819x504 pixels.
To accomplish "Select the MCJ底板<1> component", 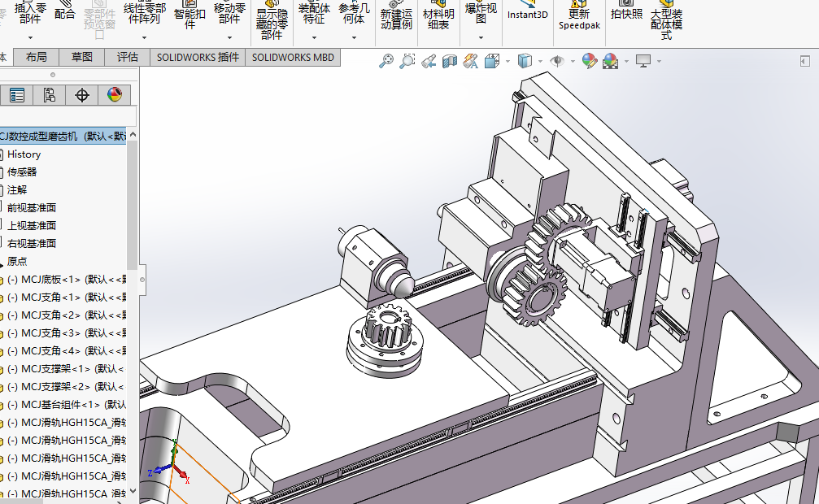I will pyautogui.click(x=65, y=280).
